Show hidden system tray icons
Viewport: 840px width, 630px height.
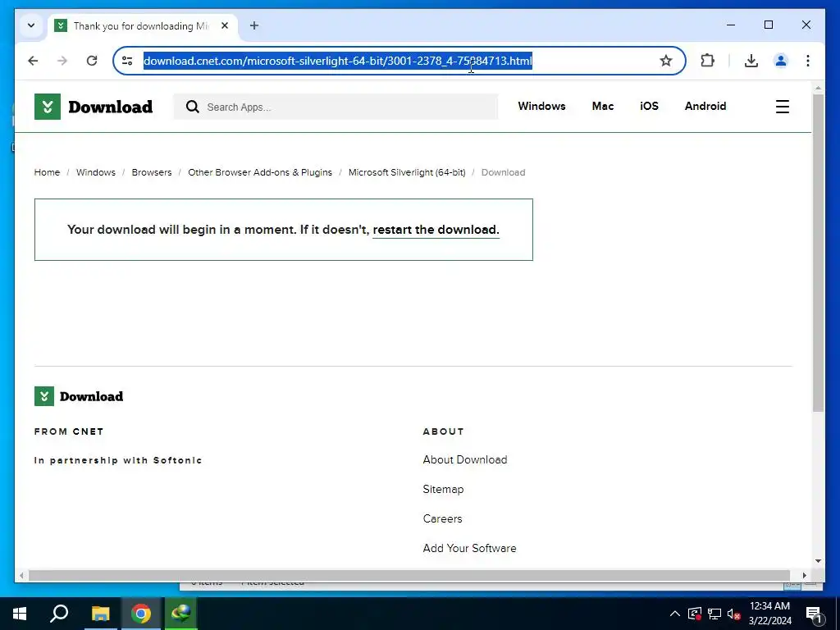pyautogui.click(x=675, y=614)
